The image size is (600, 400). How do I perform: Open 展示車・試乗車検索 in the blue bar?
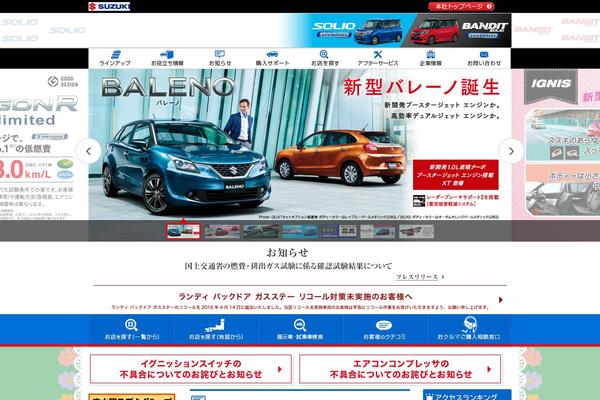tap(300, 330)
